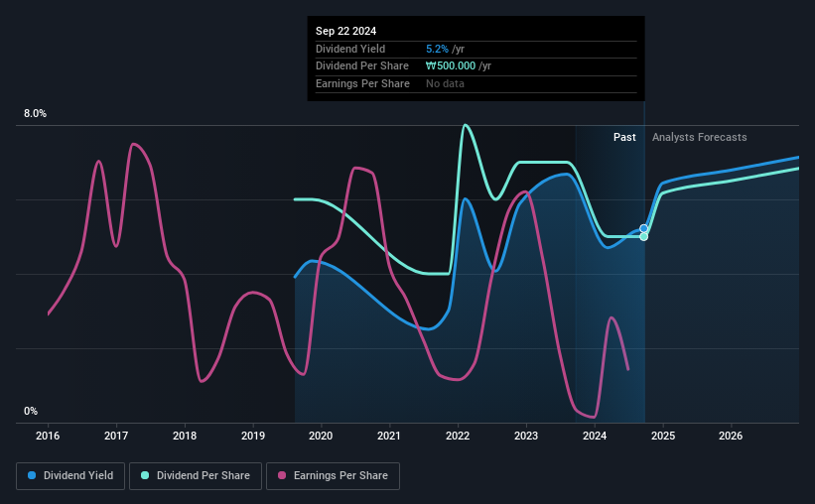Click the 2026 x-axis year label
This screenshot has height=504, width=815.
[731, 436]
